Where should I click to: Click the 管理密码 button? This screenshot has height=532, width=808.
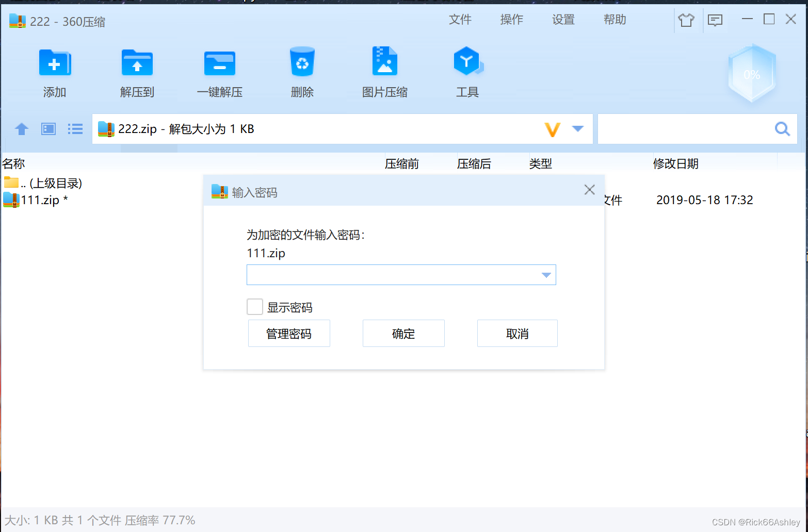289,333
